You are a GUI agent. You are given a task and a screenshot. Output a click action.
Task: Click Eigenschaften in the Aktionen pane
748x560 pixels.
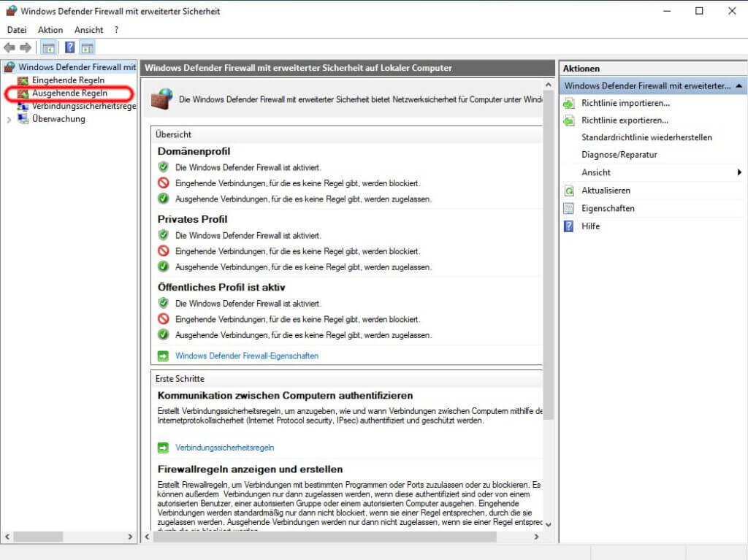(x=608, y=209)
